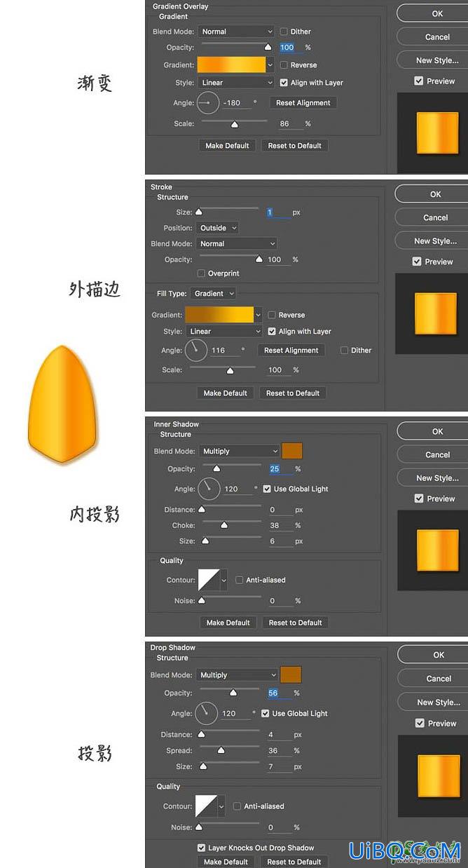This screenshot has width=468, height=868.
Task: Open the Stroke gradient picker arrow
Action: click(x=259, y=316)
